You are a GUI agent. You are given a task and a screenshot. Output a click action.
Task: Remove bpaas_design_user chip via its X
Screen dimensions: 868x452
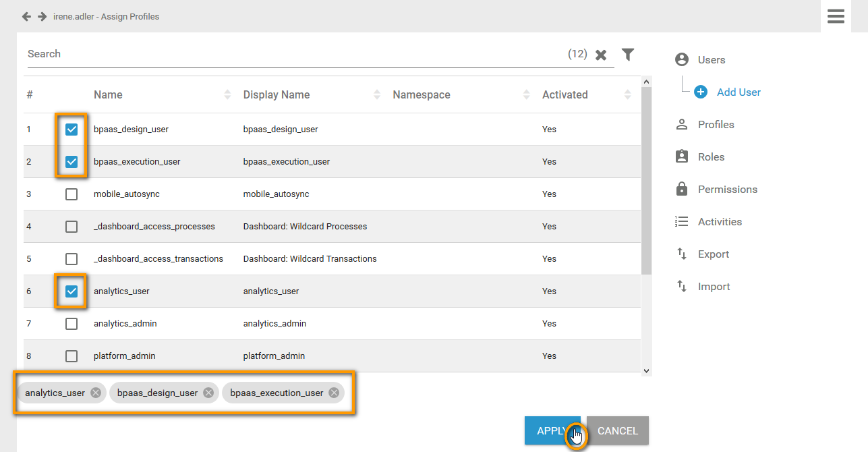click(208, 393)
